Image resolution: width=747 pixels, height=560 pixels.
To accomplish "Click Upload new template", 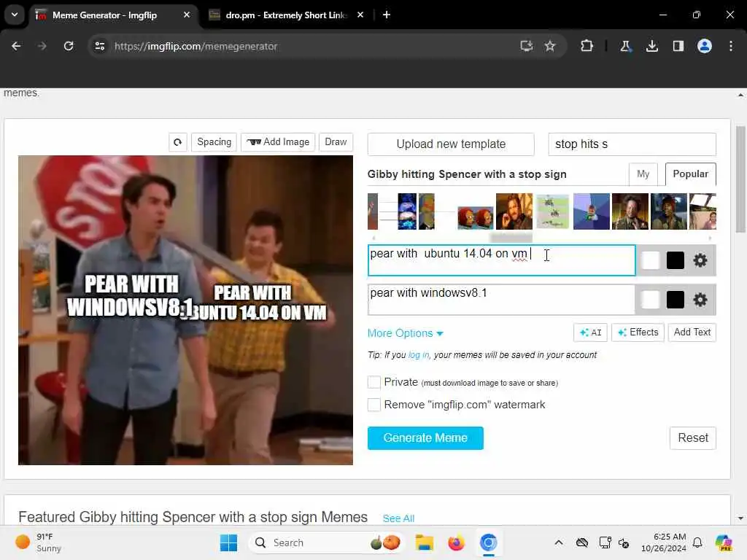I will pos(451,144).
